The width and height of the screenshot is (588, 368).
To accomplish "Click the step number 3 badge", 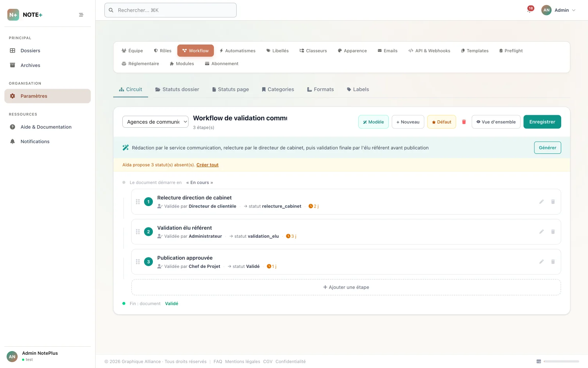I will click(148, 262).
